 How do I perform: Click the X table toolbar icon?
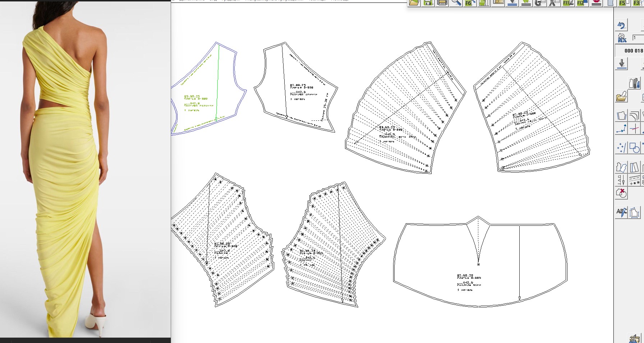554,3
